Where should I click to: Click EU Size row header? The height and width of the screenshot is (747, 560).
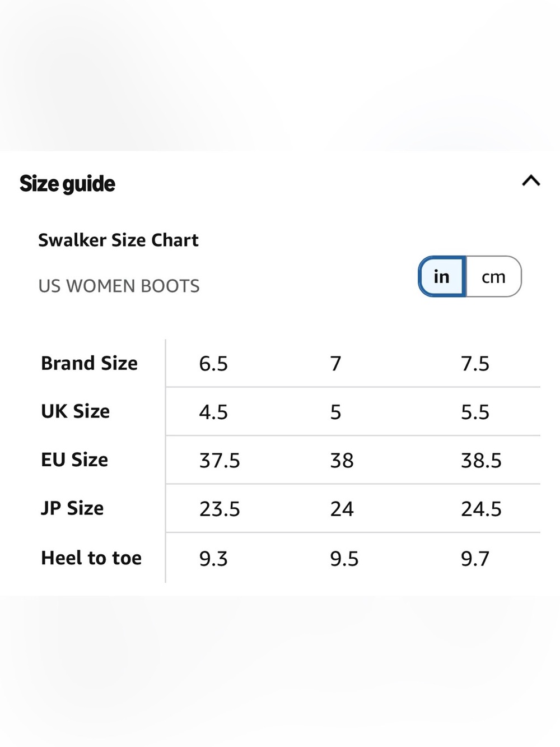[74, 460]
